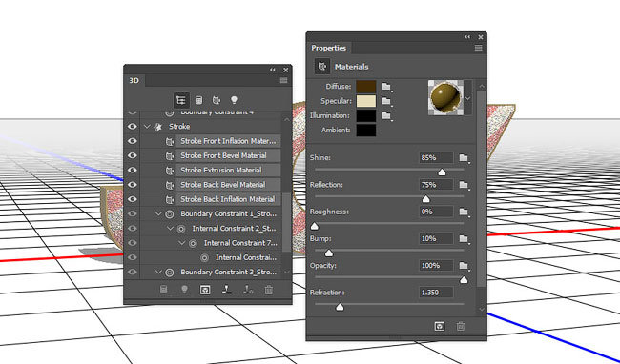Open the 3D panel options menu
This screenshot has width=620, height=364.
click(x=283, y=81)
